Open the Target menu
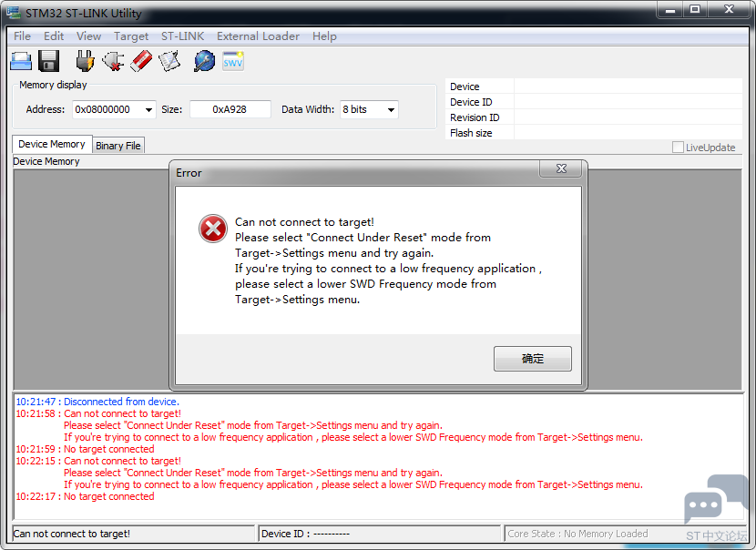Viewport: 756px width, 550px height. click(x=131, y=36)
